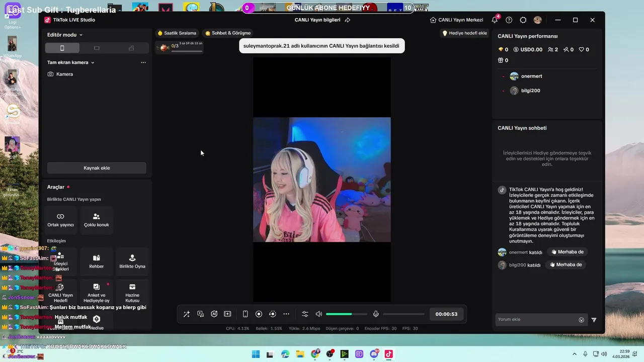Screen dimensions: 644x362
Task: Open the notifications bell icon
Action: tap(495, 20)
